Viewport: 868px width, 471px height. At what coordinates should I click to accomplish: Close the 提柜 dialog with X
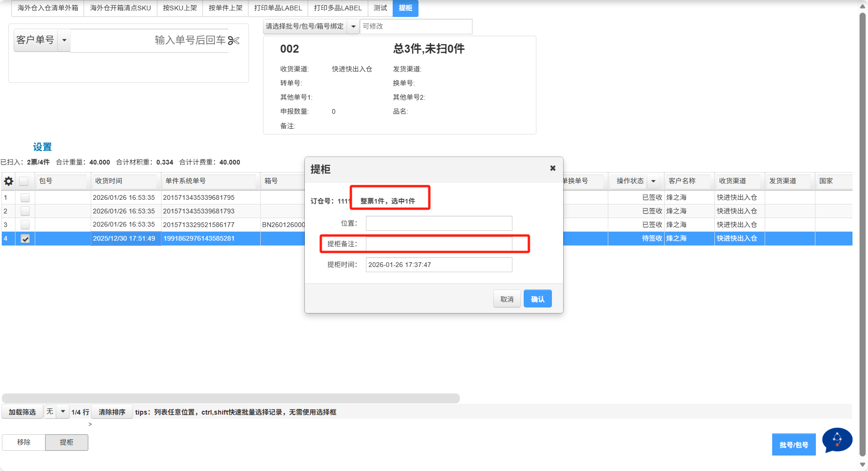coord(553,168)
